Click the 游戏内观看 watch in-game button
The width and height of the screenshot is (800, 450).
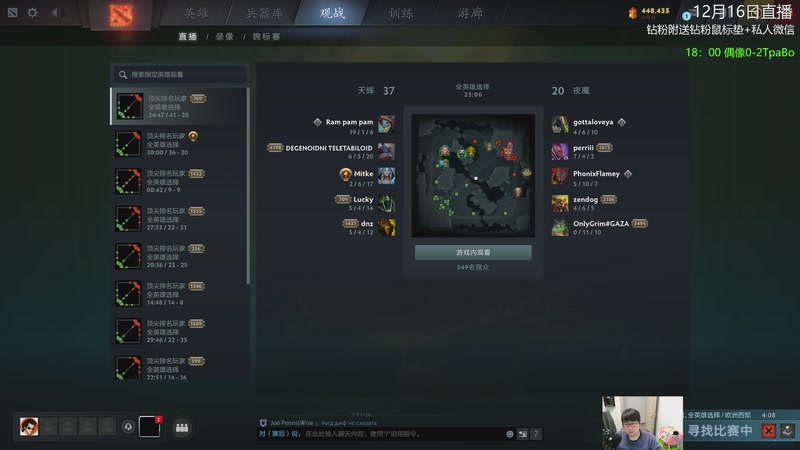click(x=473, y=253)
